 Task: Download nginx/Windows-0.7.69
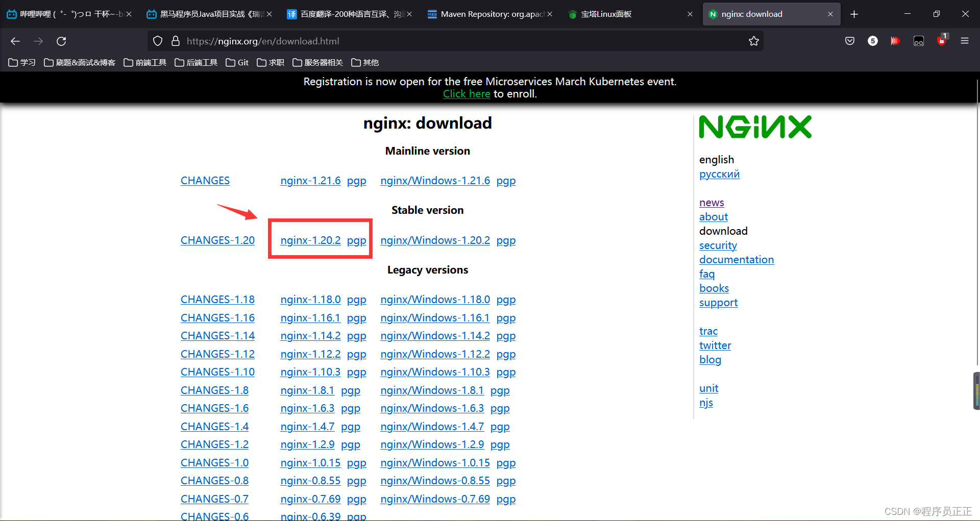click(x=435, y=499)
